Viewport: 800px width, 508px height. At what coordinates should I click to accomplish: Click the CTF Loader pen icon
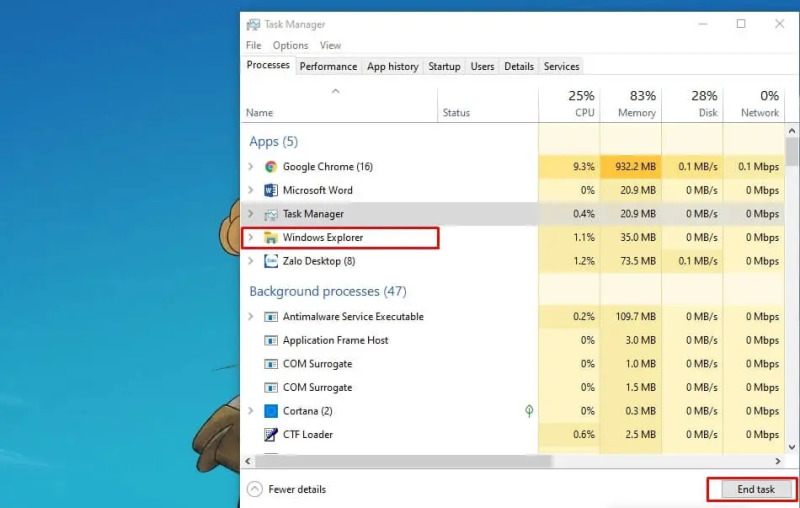click(270, 435)
